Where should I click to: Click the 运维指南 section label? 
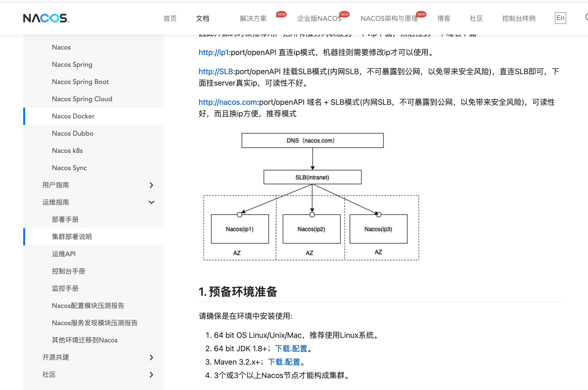tap(55, 202)
